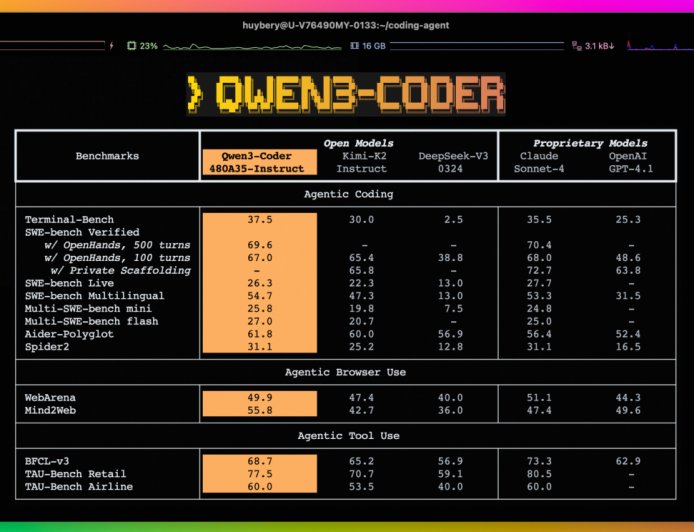This screenshot has width=694, height=532.
Task: Click Qwen3-Coder's Terminal-Bench score 37.5
Action: coord(260,220)
